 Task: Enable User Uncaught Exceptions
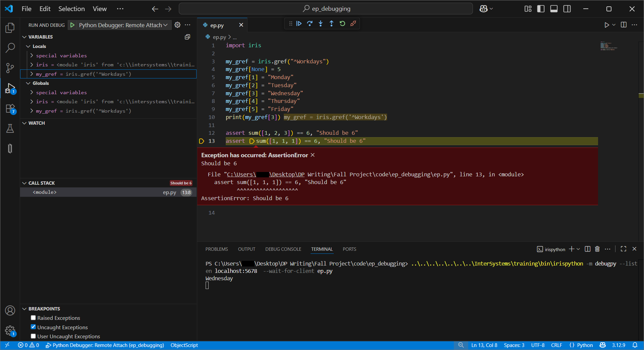[33, 336]
